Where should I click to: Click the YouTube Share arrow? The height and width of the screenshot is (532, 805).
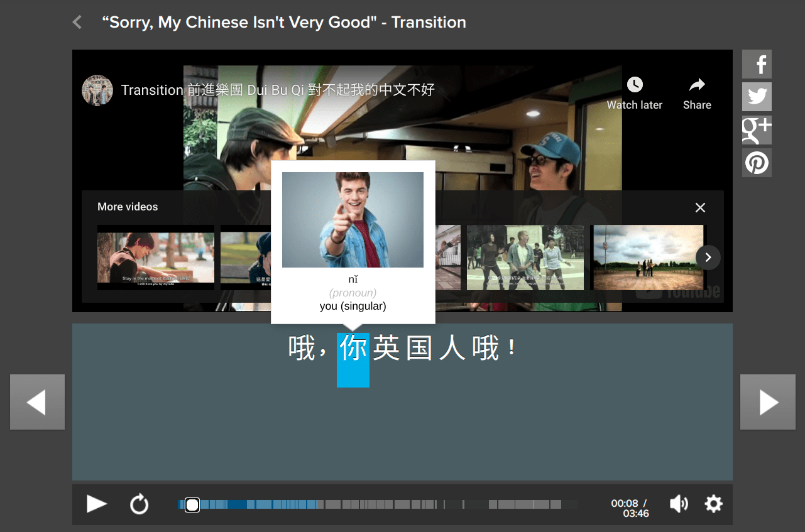coord(697,85)
